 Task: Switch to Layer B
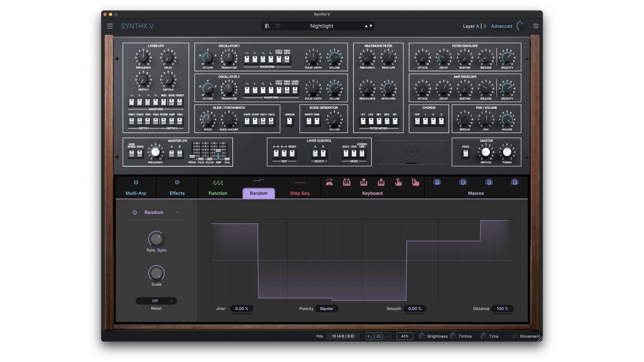(x=485, y=26)
